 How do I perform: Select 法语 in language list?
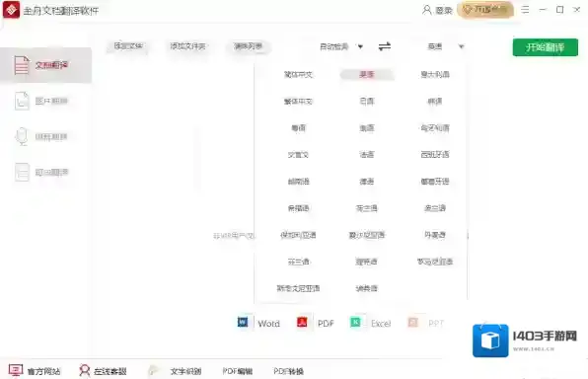click(x=367, y=155)
